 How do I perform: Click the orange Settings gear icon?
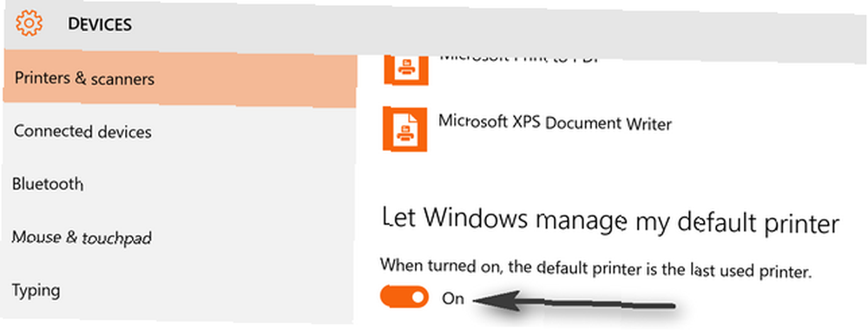[30, 23]
